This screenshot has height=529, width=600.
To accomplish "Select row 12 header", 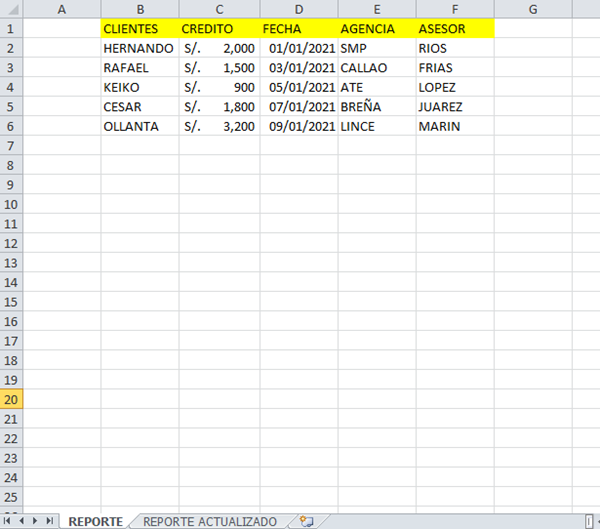I will click(11, 243).
